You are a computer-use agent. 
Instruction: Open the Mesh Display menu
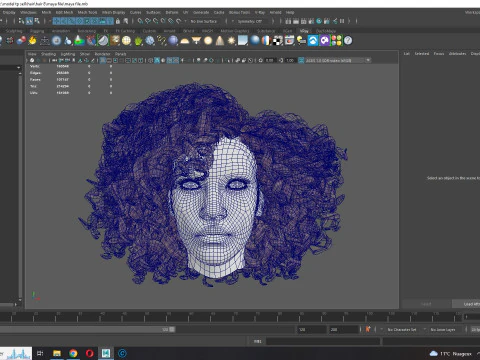[114, 12]
